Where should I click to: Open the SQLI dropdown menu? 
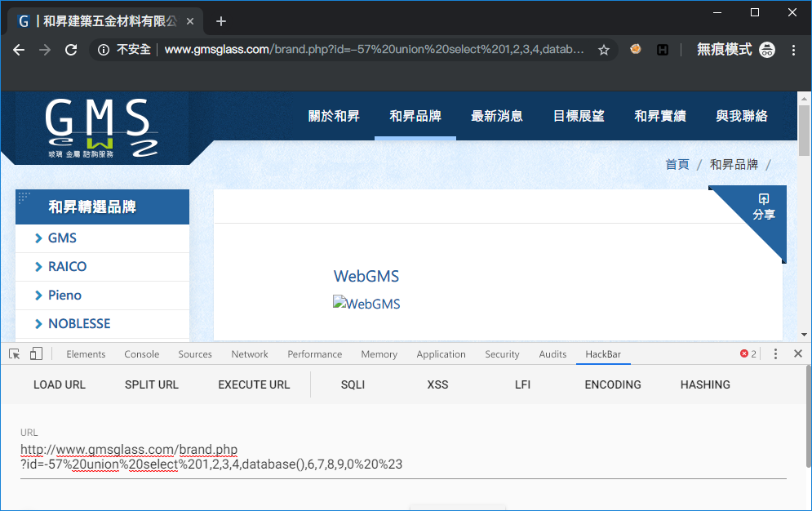(353, 384)
